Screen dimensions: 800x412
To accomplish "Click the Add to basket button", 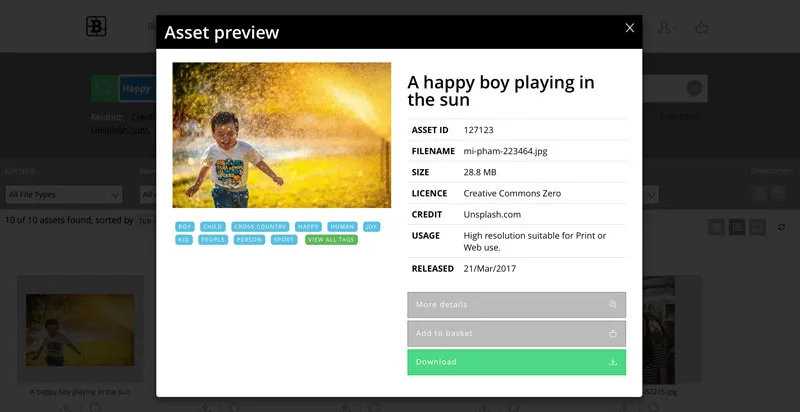I will pos(516,333).
